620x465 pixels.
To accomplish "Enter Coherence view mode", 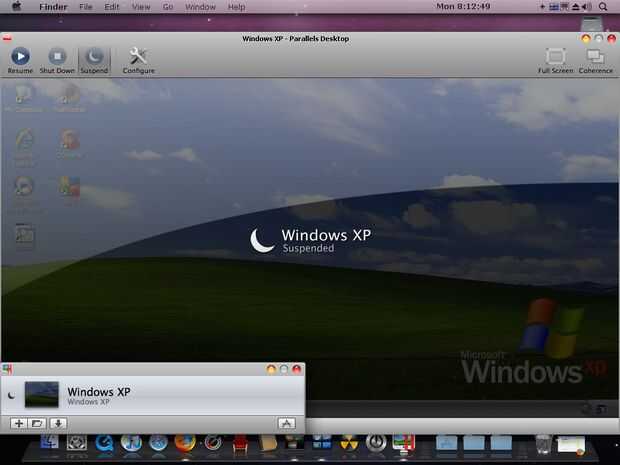I will click(x=595, y=60).
